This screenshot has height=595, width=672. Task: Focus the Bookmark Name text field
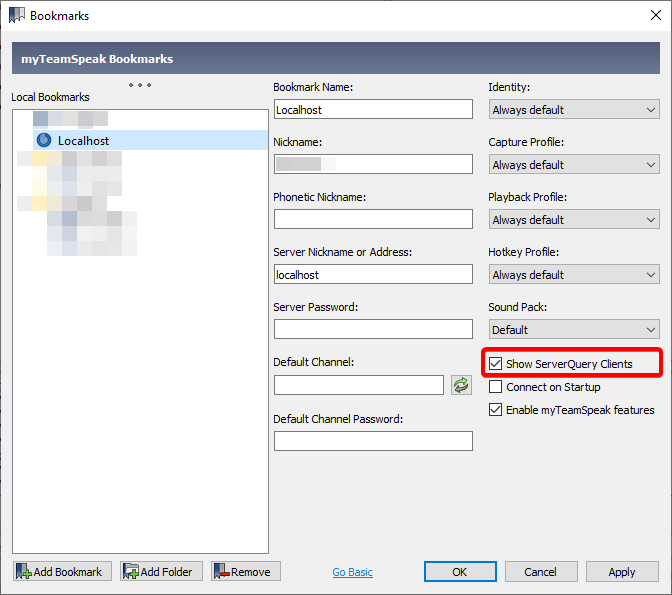(x=373, y=110)
